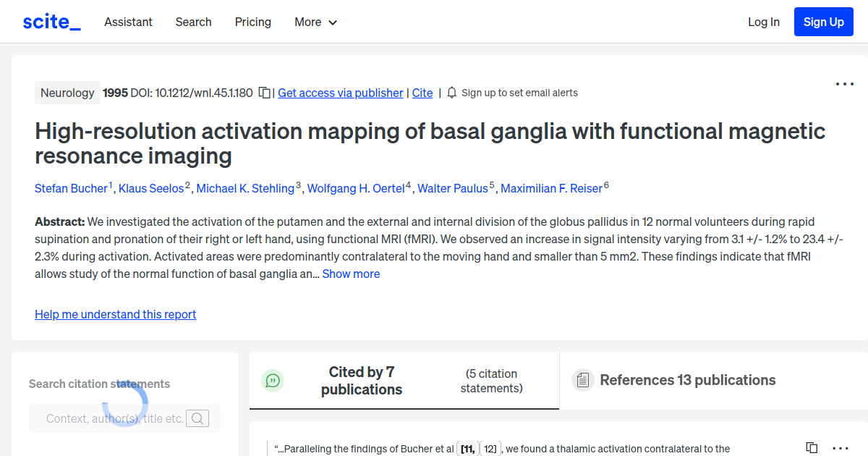The image size is (868, 456).
Task: Copy the DOI using the copy icon
Action: [x=264, y=93]
